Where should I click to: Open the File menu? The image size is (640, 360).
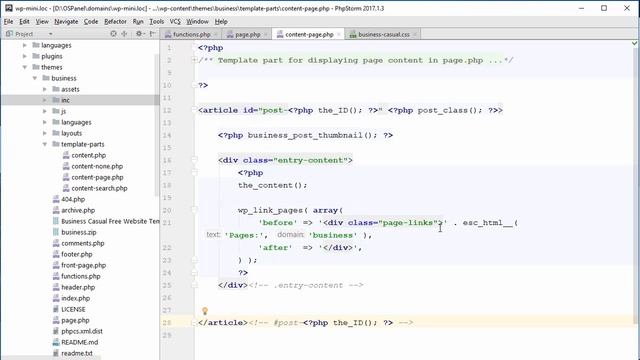tap(9, 22)
